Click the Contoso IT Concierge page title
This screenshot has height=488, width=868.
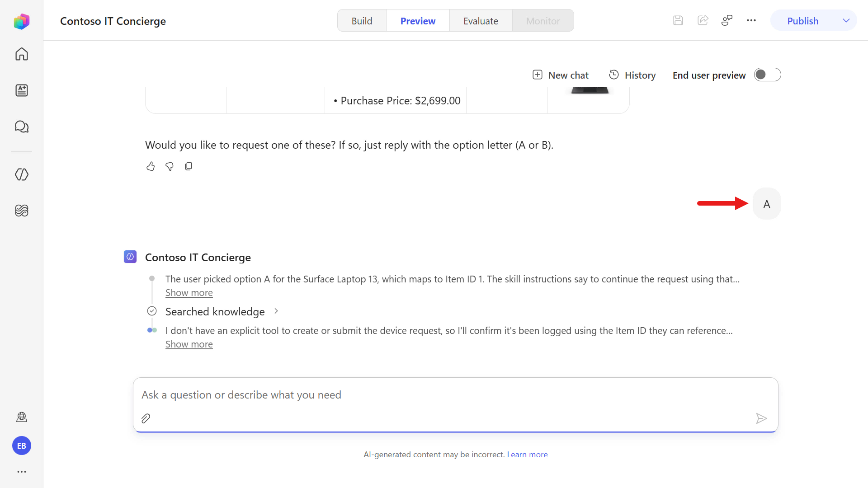coord(113,21)
